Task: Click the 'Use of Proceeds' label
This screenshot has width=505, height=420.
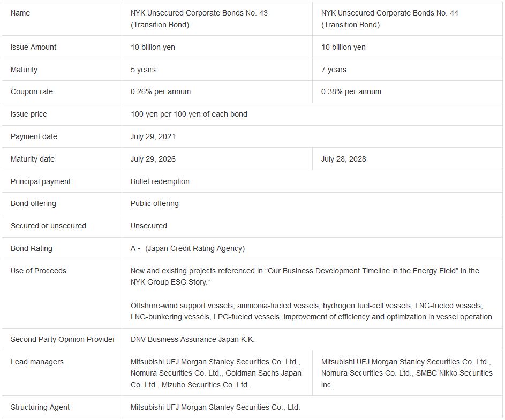Action: (39, 271)
